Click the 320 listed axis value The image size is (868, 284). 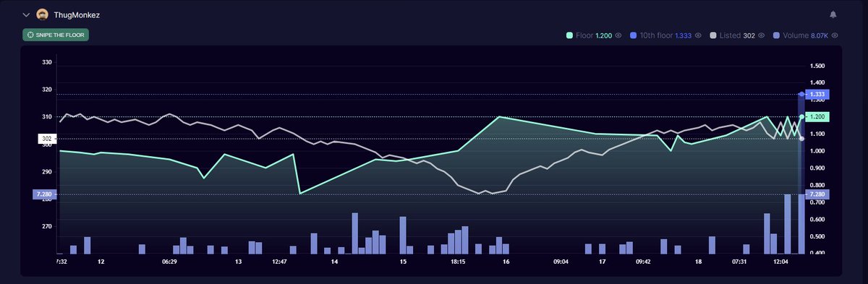(x=47, y=90)
